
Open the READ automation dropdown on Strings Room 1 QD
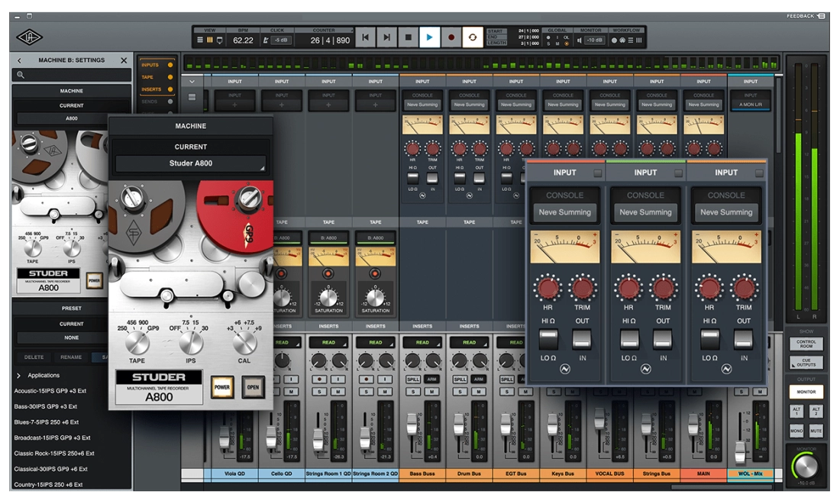(328, 343)
